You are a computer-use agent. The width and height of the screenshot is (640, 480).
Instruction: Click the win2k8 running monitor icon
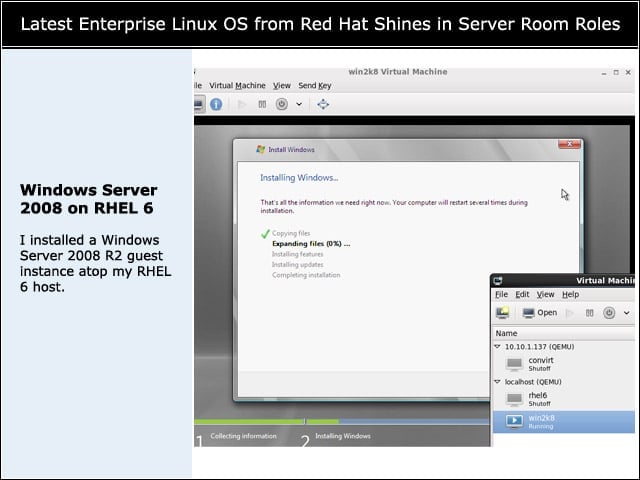tap(514, 421)
